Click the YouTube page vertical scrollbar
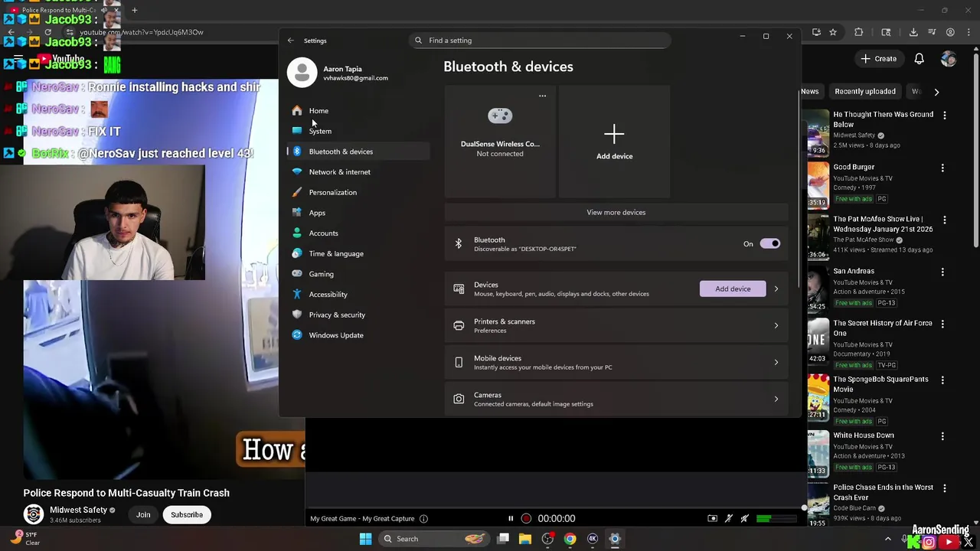The height and width of the screenshot is (551, 980). click(975, 153)
